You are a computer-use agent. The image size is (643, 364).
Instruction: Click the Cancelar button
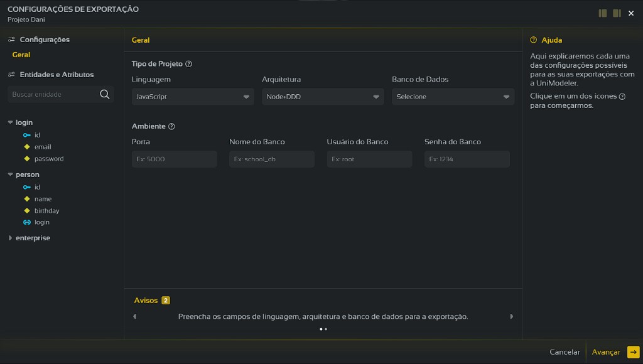[x=565, y=352]
